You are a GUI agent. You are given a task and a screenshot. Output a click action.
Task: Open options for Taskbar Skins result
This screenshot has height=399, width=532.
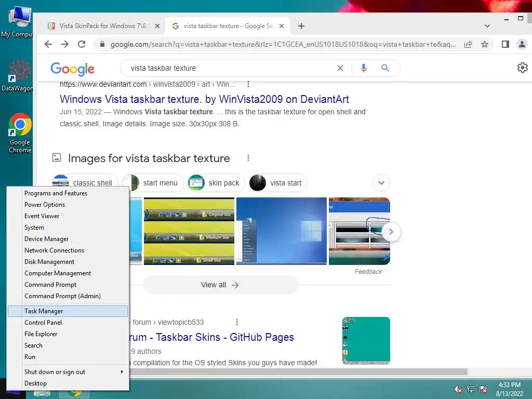pos(236,322)
